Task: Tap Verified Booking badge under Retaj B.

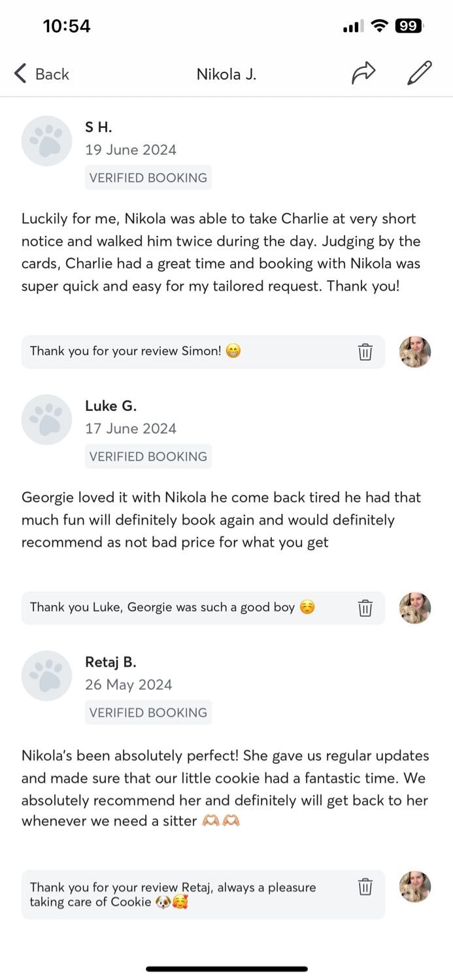Action: tap(148, 713)
